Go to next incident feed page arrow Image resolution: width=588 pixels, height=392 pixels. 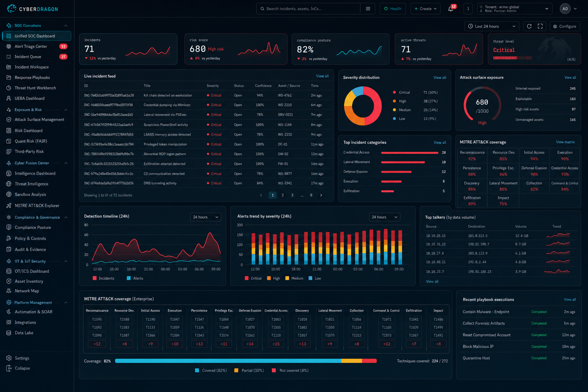coord(321,195)
